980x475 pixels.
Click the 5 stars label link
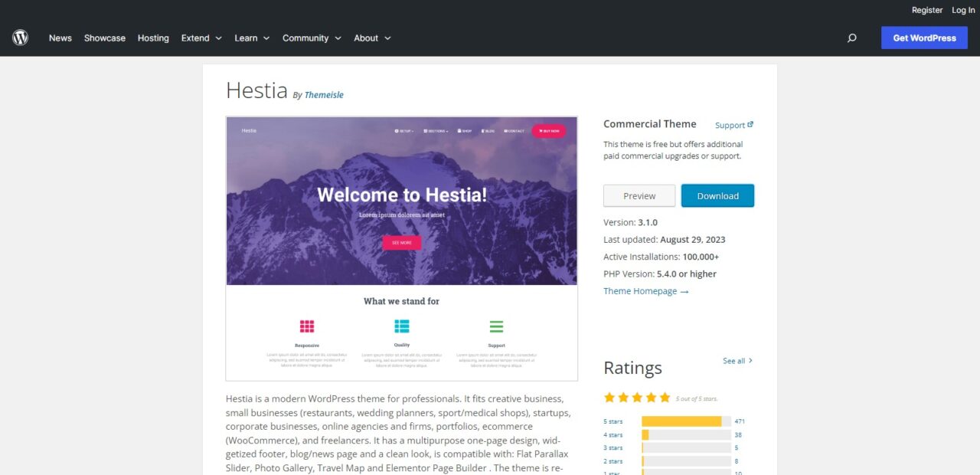pos(612,421)
